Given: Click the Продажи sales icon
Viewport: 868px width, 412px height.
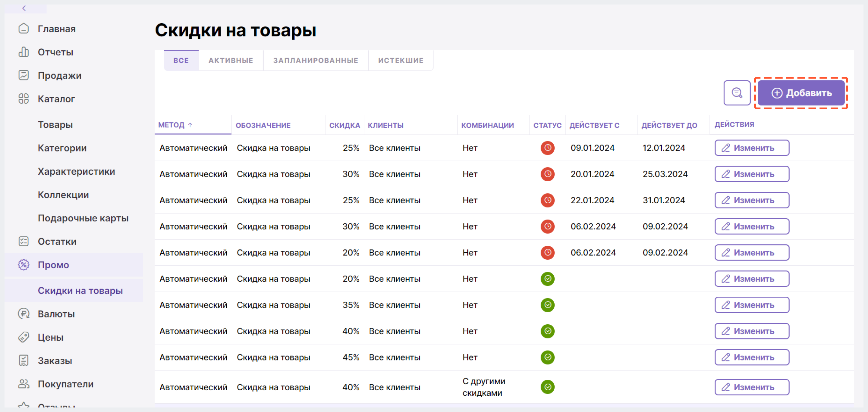Looking at the screenshot, I should click(x=24, y=75).
